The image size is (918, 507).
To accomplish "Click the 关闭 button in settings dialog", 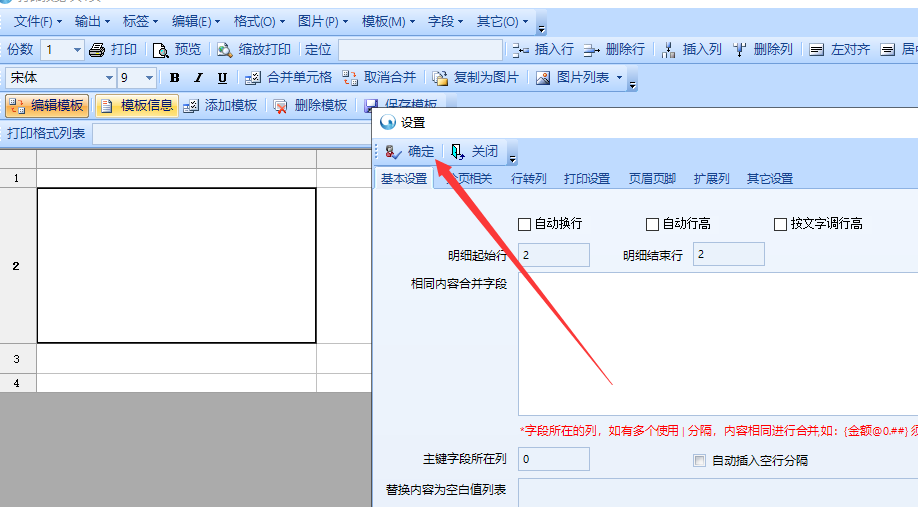I will point(475,152).
